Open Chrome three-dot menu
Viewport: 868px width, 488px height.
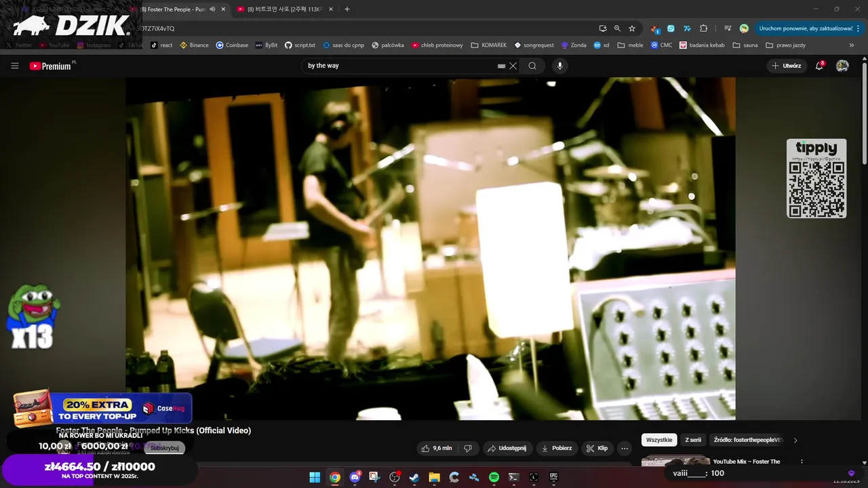click(x=859, y=28)
